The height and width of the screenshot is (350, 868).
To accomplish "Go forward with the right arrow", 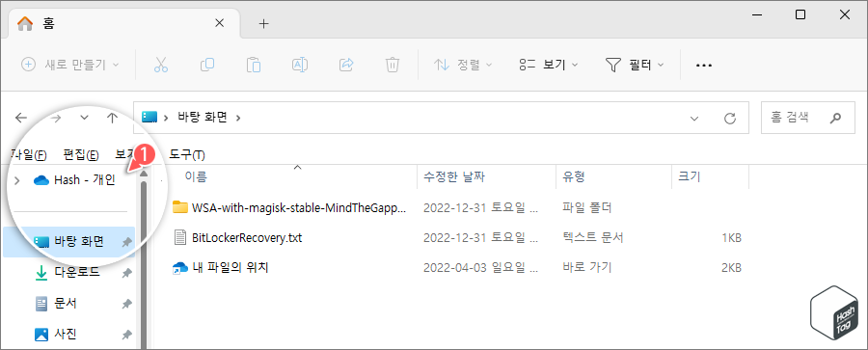I will pos(56,118).
